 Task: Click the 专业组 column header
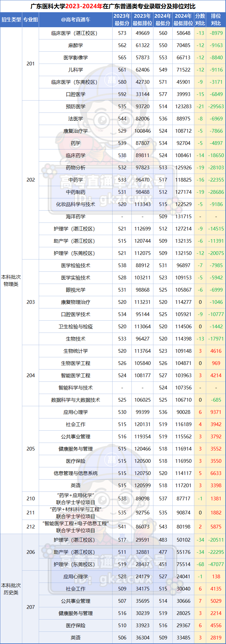30,20
